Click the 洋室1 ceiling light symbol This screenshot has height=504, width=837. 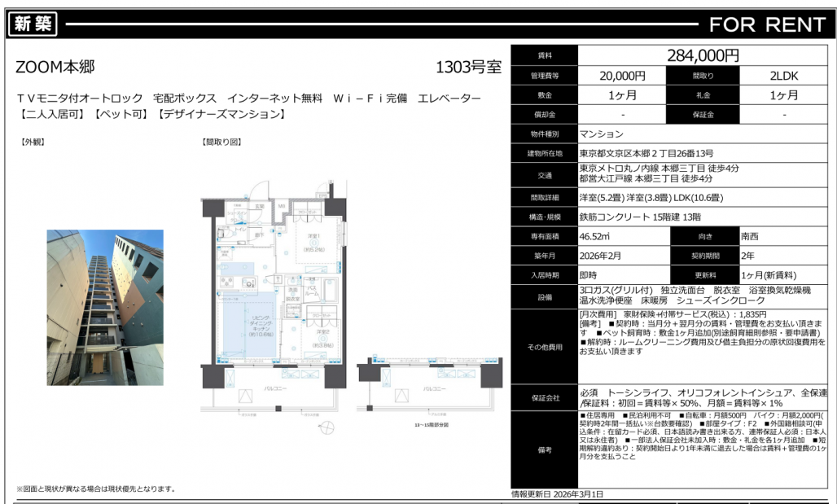(313, 242)
